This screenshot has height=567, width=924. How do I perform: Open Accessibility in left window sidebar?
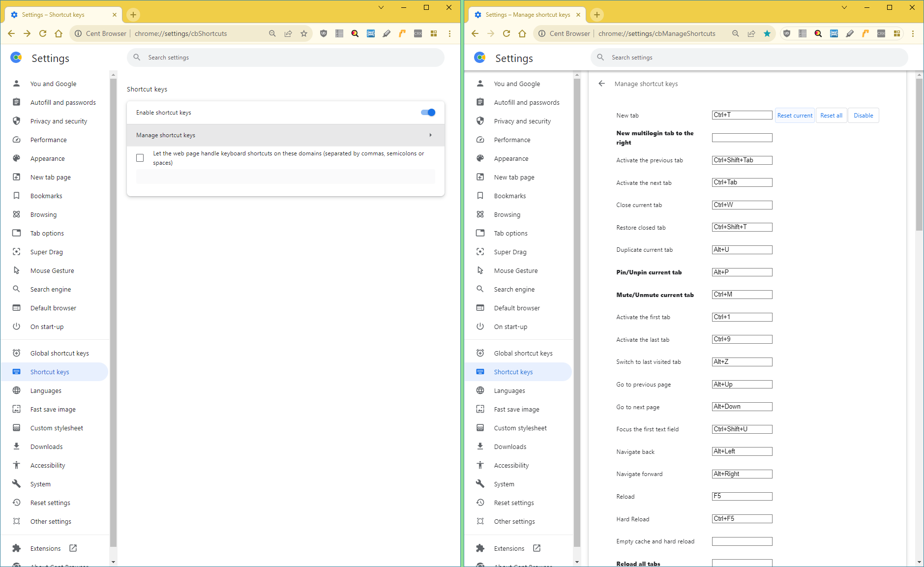pyautogui.click(x=48, y=465)
